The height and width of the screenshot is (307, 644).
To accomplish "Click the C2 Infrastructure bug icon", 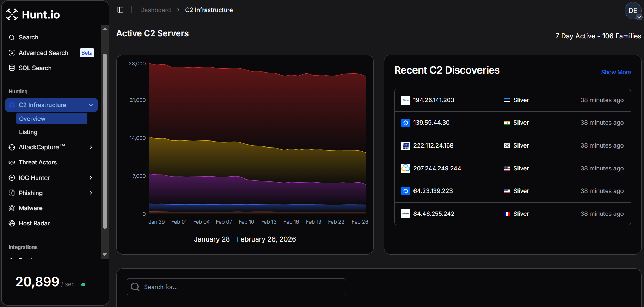I will coord(12,105).
